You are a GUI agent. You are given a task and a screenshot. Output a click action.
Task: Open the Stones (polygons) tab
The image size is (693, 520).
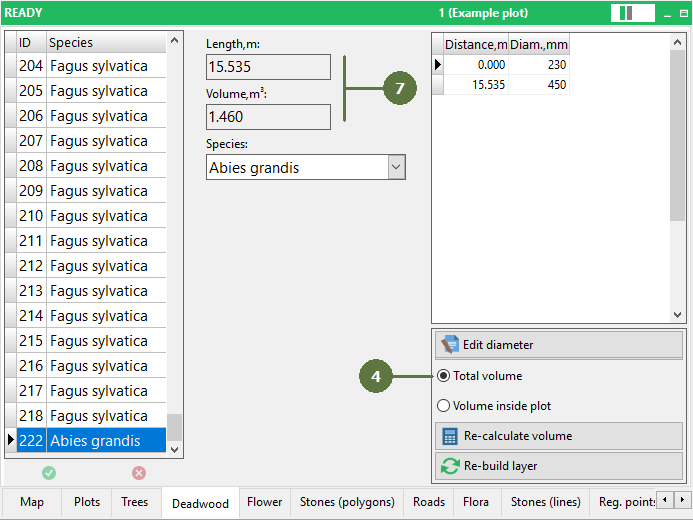pos(347,502)
